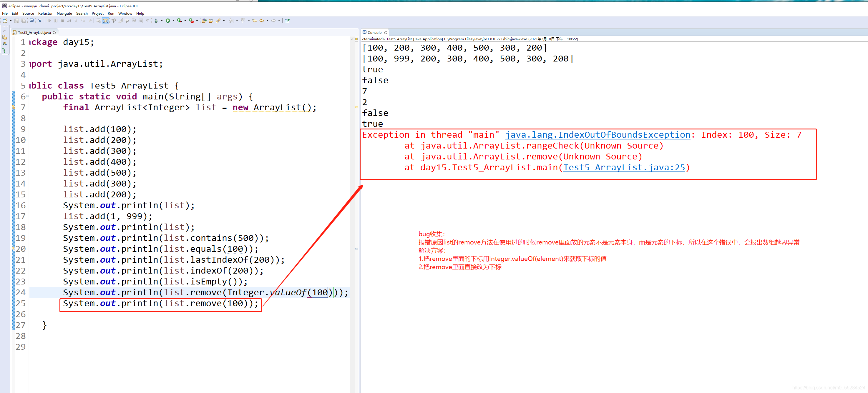Open Run menu

[111, 14]
